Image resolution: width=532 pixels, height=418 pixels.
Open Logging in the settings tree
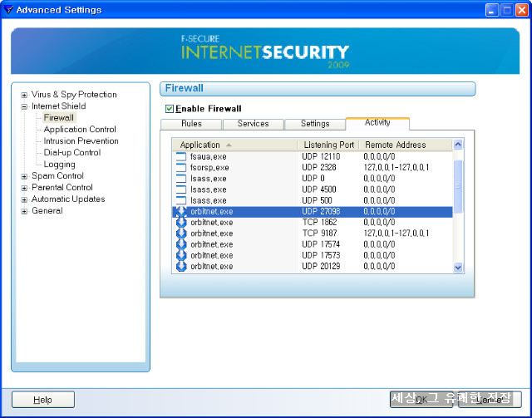pos(59,165)
